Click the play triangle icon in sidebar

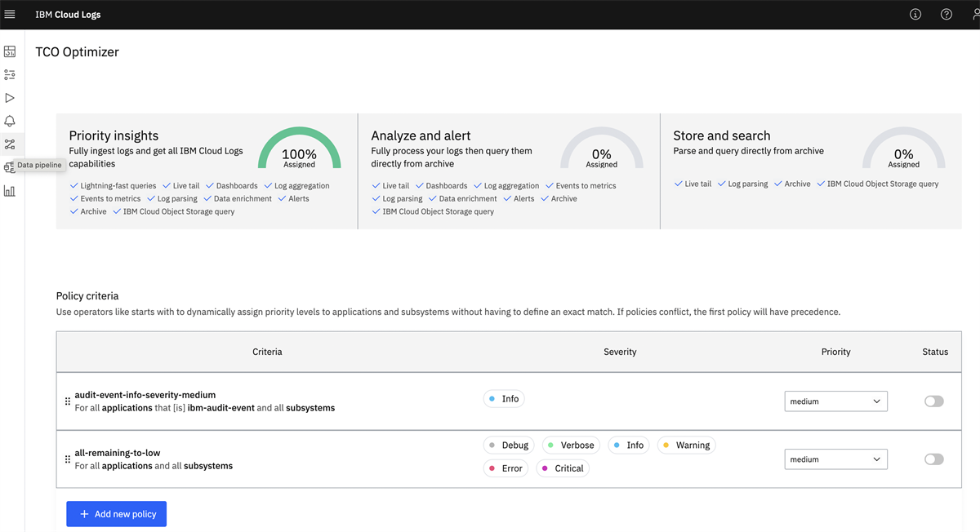point(10,98)
